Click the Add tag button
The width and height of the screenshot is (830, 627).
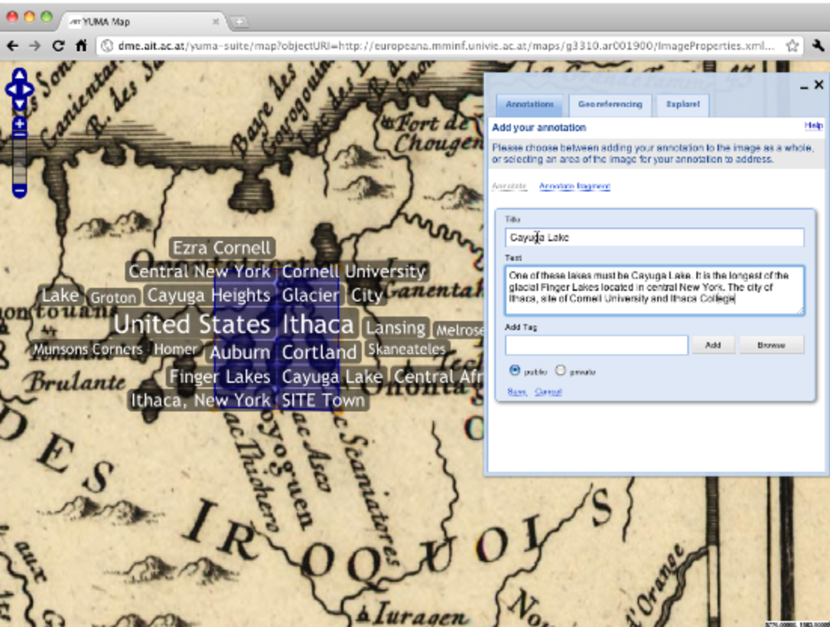(713, 345)
